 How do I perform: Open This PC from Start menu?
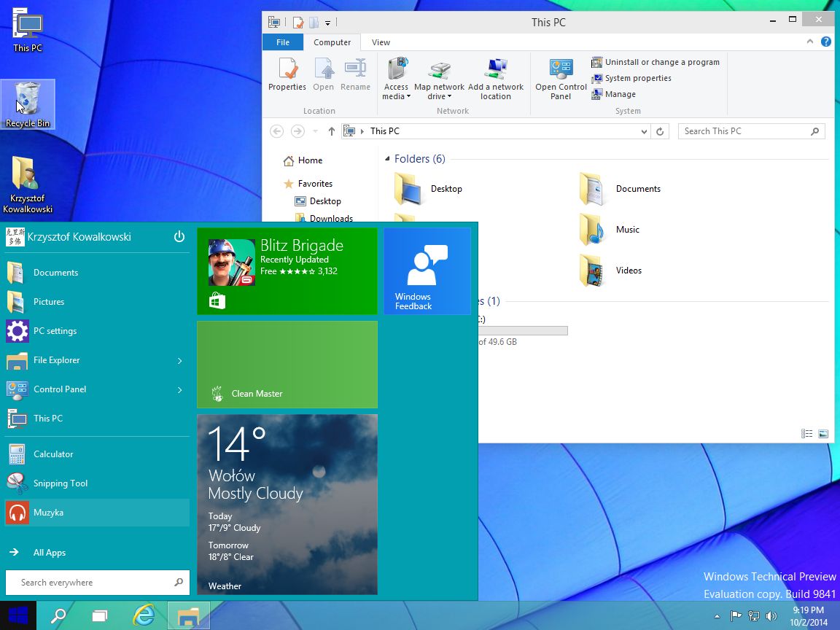(97, 419)
